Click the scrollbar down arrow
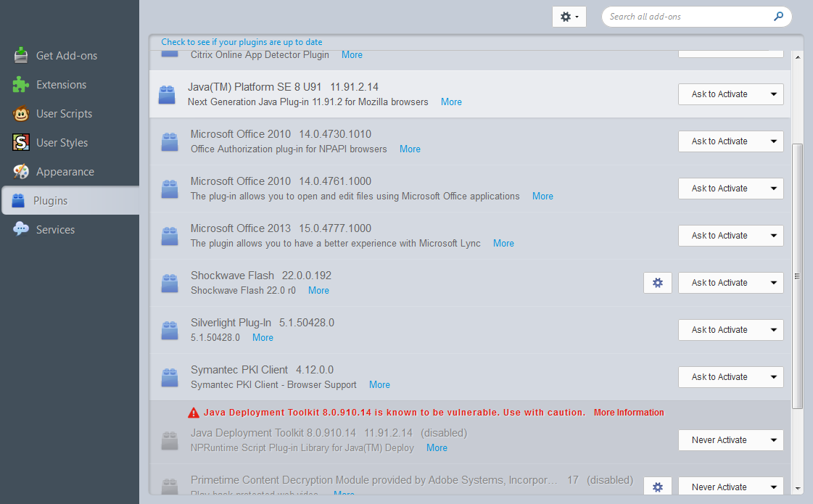Image resolution: width=813 pixels, height=504 pixels. pos(797,489)
